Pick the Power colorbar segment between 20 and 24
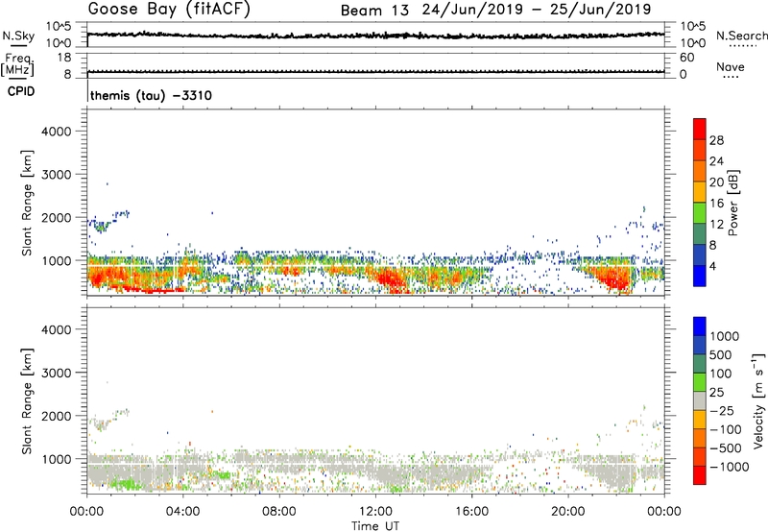 [x=700, y=171]
